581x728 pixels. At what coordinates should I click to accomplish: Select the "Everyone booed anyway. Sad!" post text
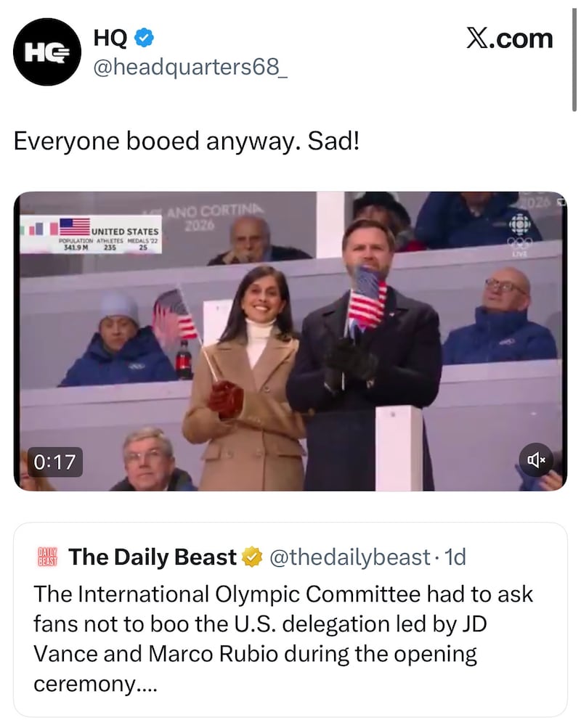(x=187, y=140)
